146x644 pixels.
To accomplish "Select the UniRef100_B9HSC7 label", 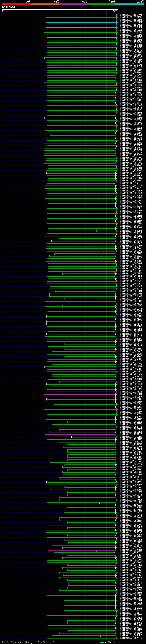I will pos(131,244).
